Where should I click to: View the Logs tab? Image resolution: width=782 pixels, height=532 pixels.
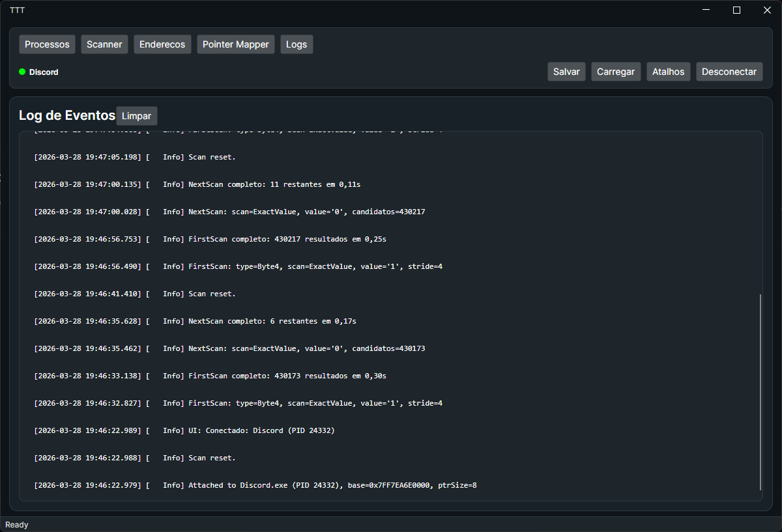(297, 44)
